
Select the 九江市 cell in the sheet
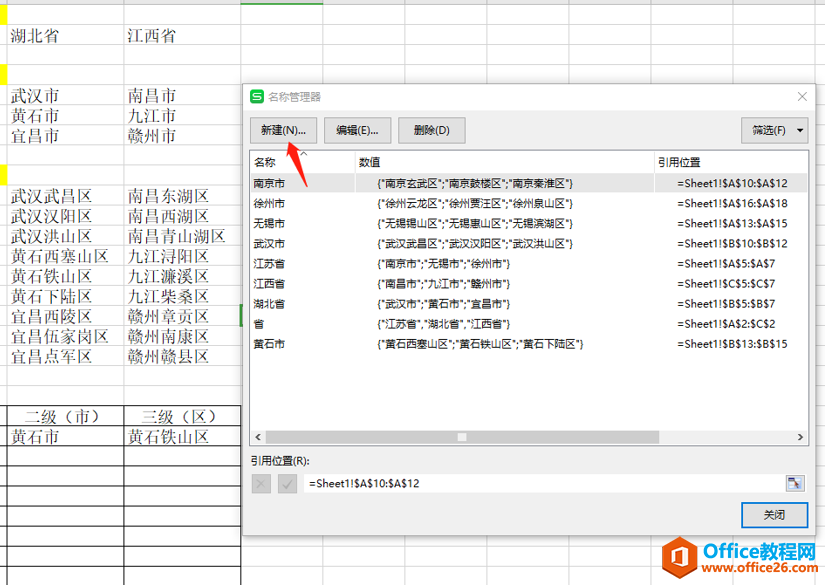[x=182, y=115]
